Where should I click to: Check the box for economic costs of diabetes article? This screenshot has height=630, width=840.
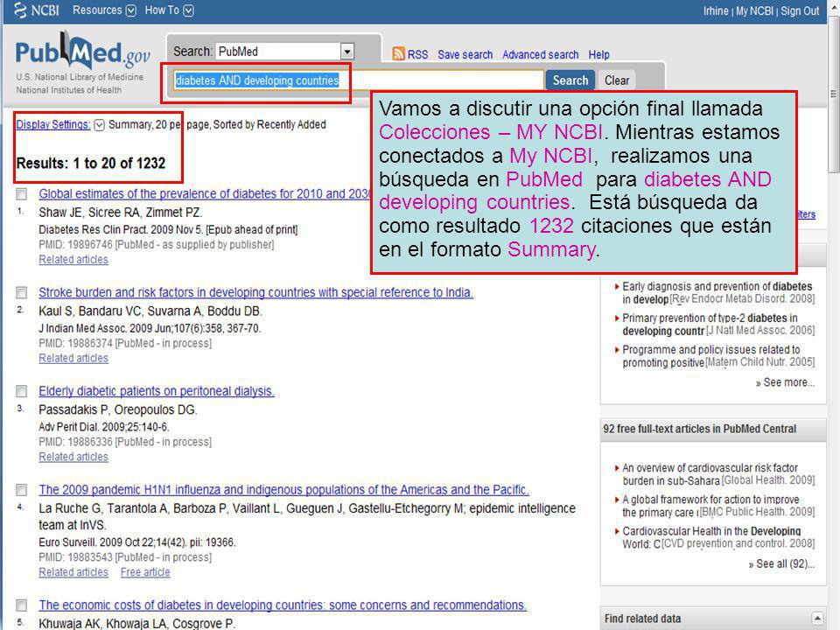(21, 605)
